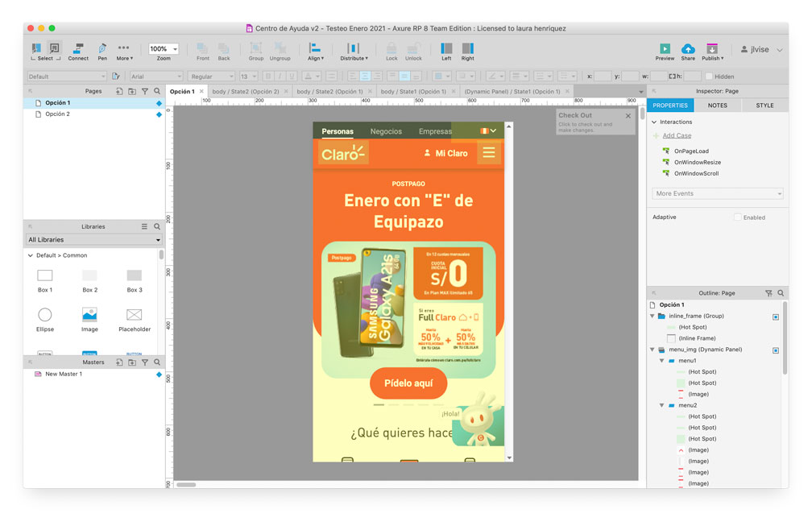
Task: Open the font color swatch in the toolbar
Action: point(311,76)
